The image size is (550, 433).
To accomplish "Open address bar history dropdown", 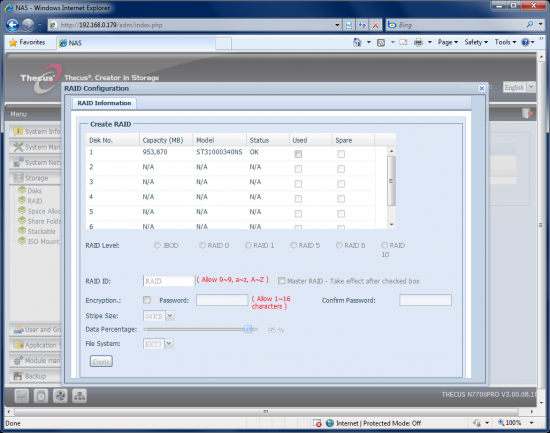I will point(337,25).
